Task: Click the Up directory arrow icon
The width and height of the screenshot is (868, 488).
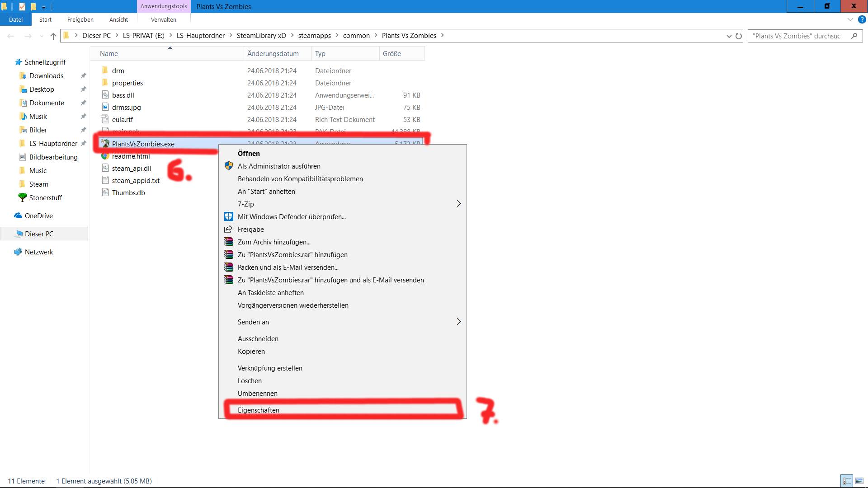Action: 53,36
